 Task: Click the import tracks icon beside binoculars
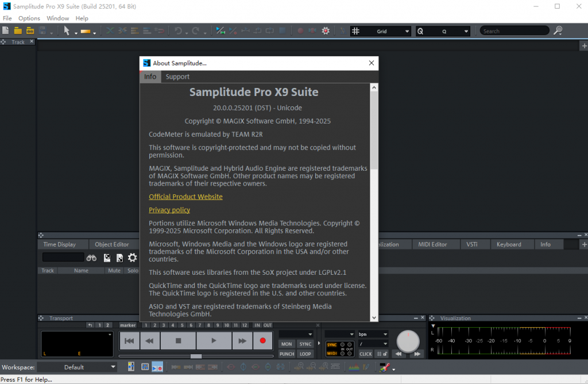click(107, 258)
